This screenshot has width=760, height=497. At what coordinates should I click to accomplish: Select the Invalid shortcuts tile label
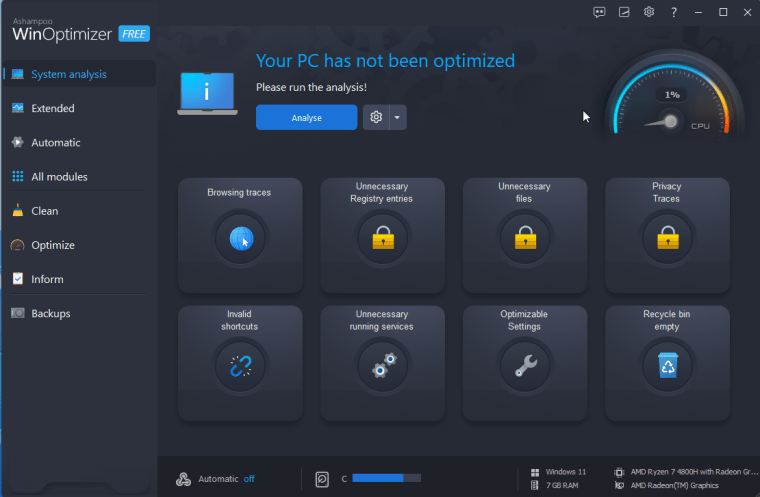[239, 320]
